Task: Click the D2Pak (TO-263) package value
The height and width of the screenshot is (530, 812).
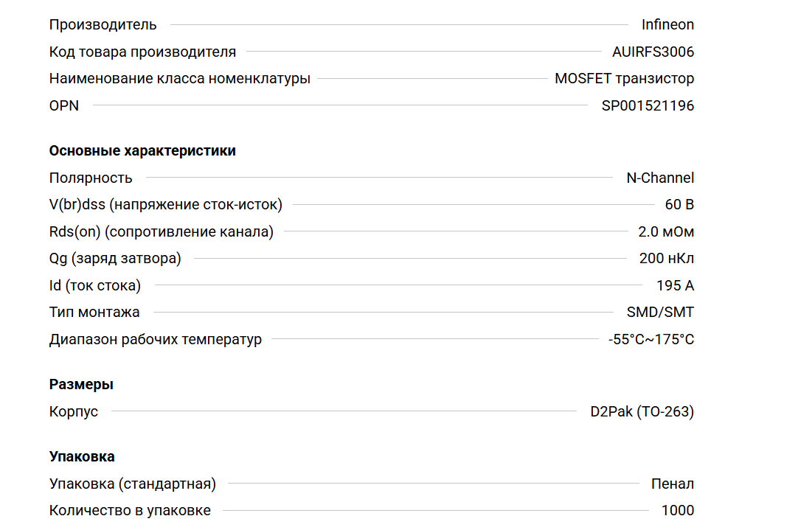Action: pyautogui.click(x=642, y=411)
